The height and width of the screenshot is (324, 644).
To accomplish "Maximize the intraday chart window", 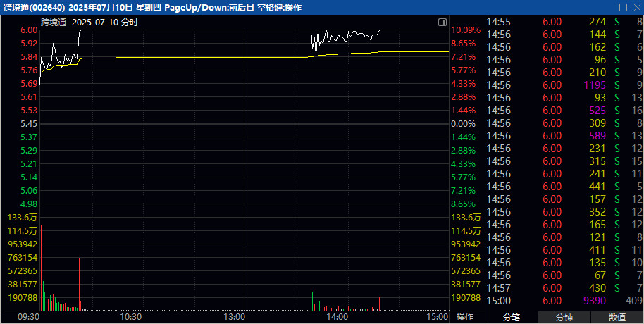I will click(622, 7).
